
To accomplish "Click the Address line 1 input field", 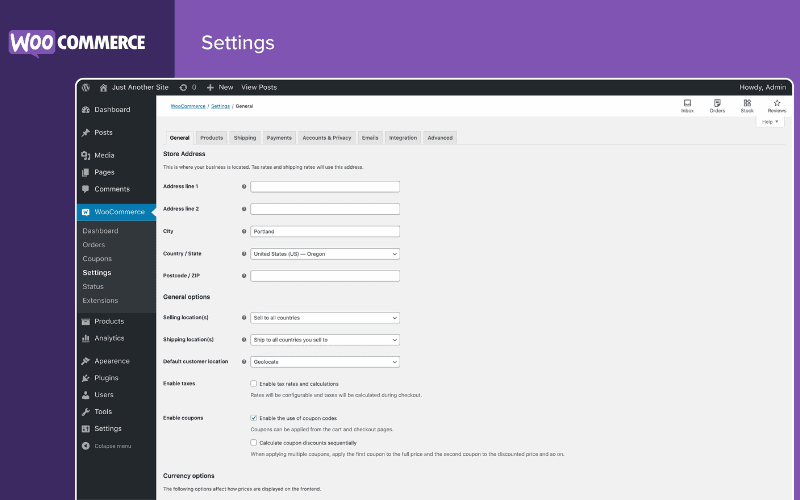I will (325, 187).
